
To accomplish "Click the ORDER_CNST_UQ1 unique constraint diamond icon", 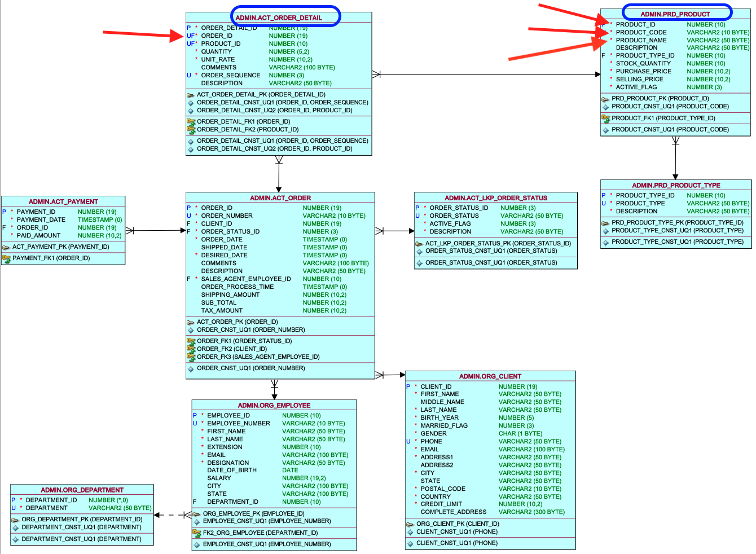I will pyautogui.click(x=191, y=330).
